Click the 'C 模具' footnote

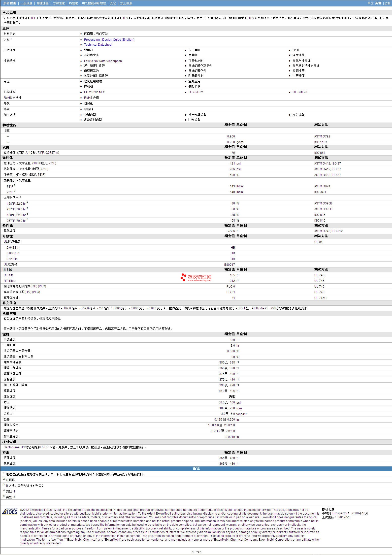(x=10, y=480)
